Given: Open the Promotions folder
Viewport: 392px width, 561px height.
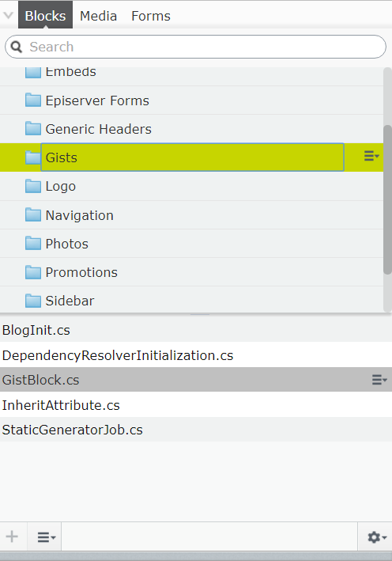Looking at the screenshot, I should click(x=191, y=272).
